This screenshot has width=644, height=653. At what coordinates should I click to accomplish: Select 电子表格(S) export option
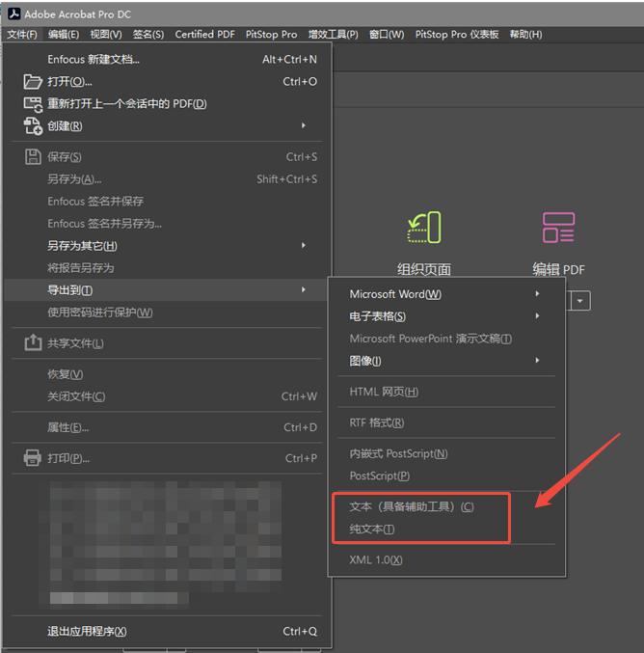[x=446, y=316]
